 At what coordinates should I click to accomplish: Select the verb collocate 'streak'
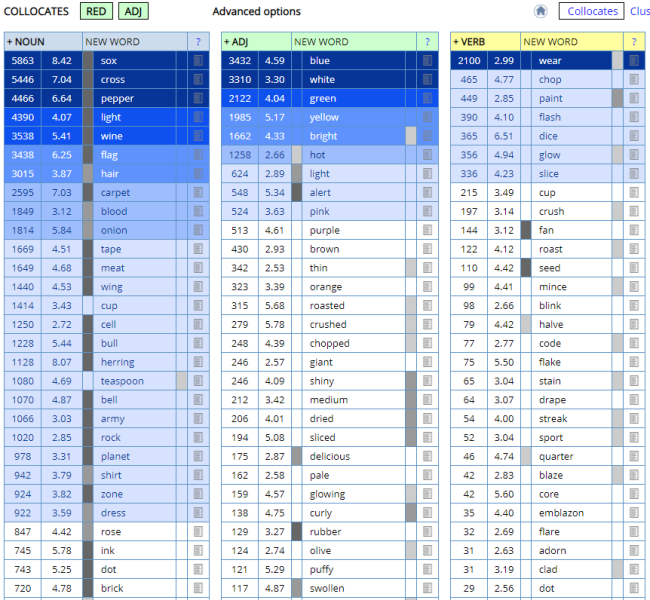pyautogui.click(x=553, y=418)
